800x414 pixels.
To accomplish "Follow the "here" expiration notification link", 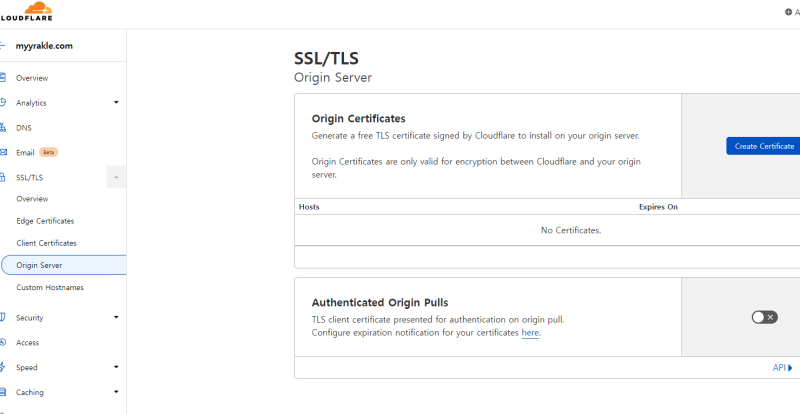I will click(530, 333).
